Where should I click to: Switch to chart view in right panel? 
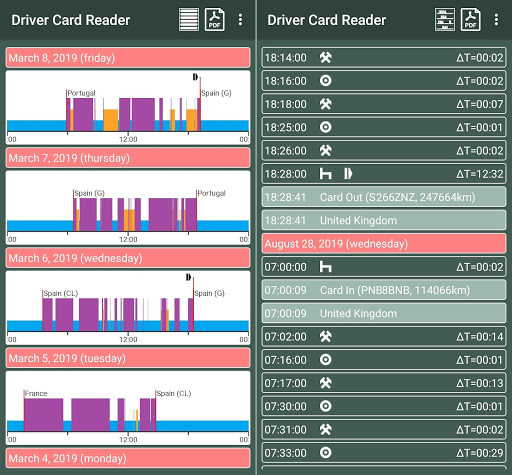click(x=445, y=20)
